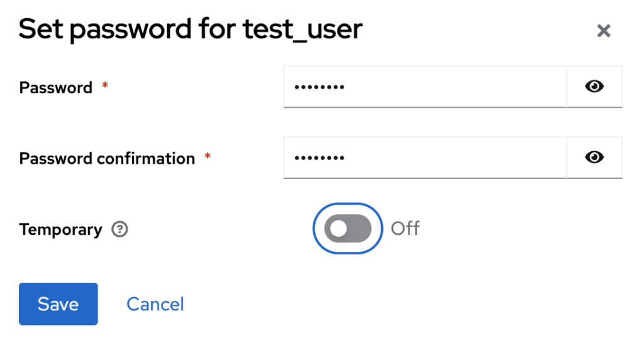Enable the Temporary password switch
Image resolution: width=644 pixels, height=340 pixels.
(x=348, y=228)
